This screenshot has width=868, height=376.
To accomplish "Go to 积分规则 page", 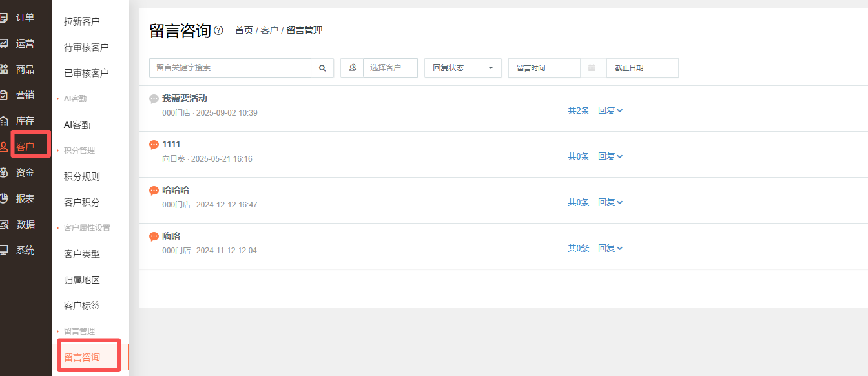I will click(82, 176).
